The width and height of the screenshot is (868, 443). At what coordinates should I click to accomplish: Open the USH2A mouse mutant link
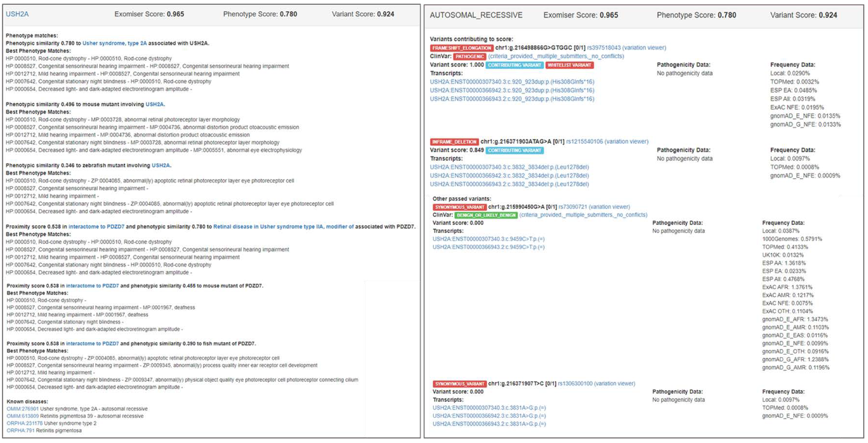click(155, 104)
